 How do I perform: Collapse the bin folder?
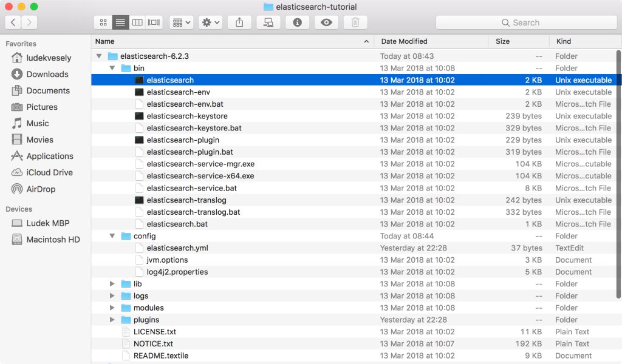(x=112, y=68)
